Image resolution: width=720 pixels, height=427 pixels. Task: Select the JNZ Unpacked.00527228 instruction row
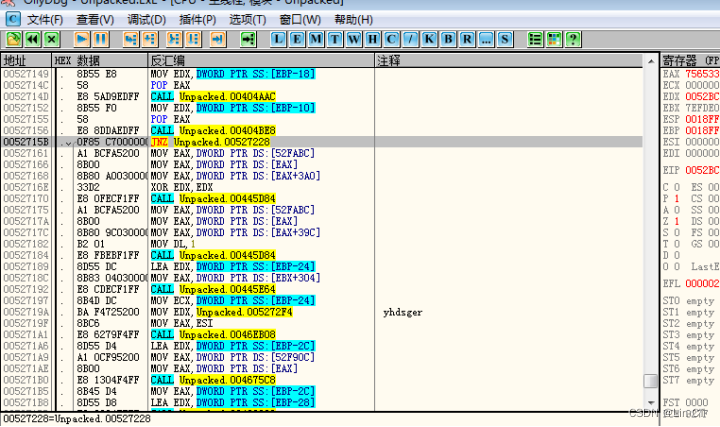pyautogui.click(x=321, y=142)
